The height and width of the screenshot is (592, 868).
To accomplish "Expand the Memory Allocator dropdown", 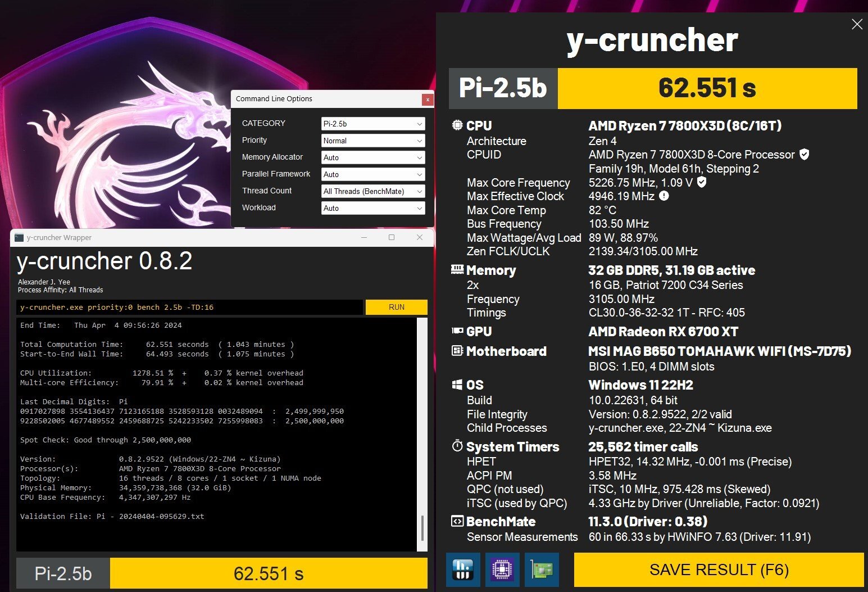I will pos(373,157).
